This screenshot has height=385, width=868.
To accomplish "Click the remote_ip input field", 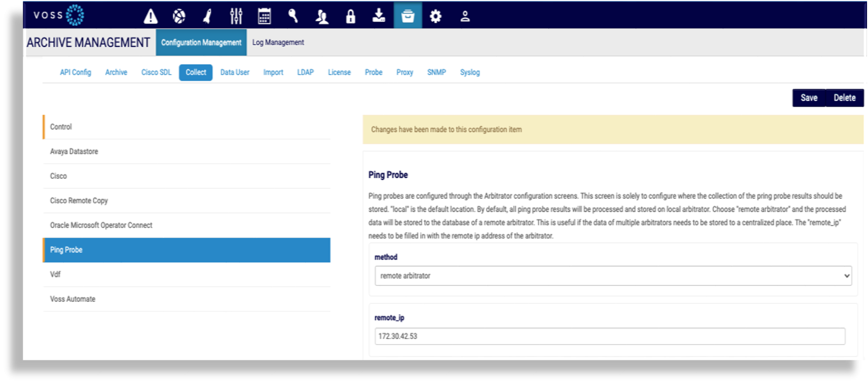I will [x=609, y=336].
